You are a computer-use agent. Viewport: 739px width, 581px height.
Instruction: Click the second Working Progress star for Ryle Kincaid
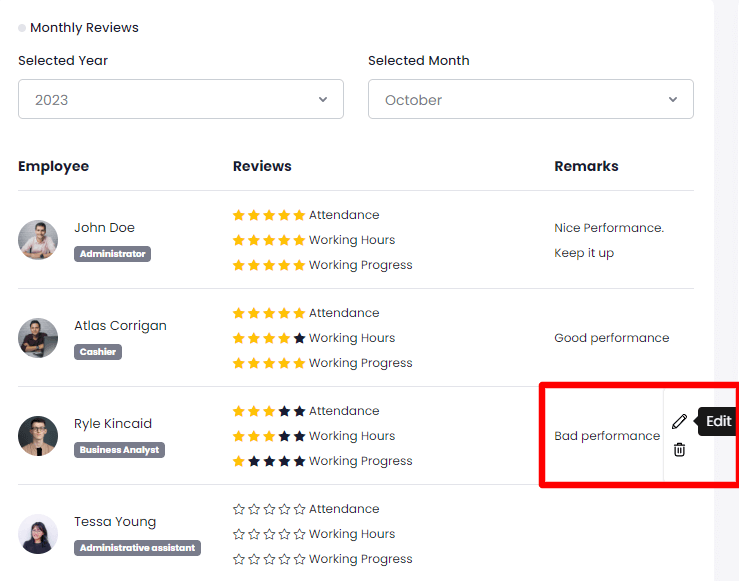(254, 461)
